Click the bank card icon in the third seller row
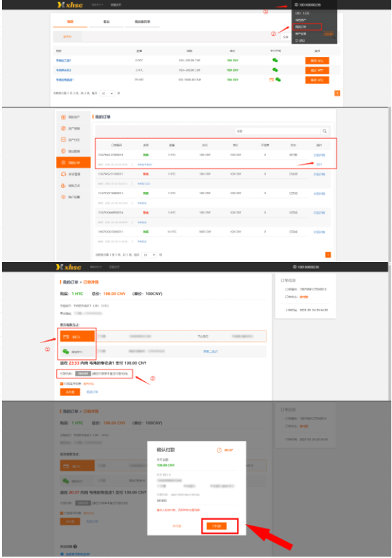Screen dimensions: 392x558 271,80
